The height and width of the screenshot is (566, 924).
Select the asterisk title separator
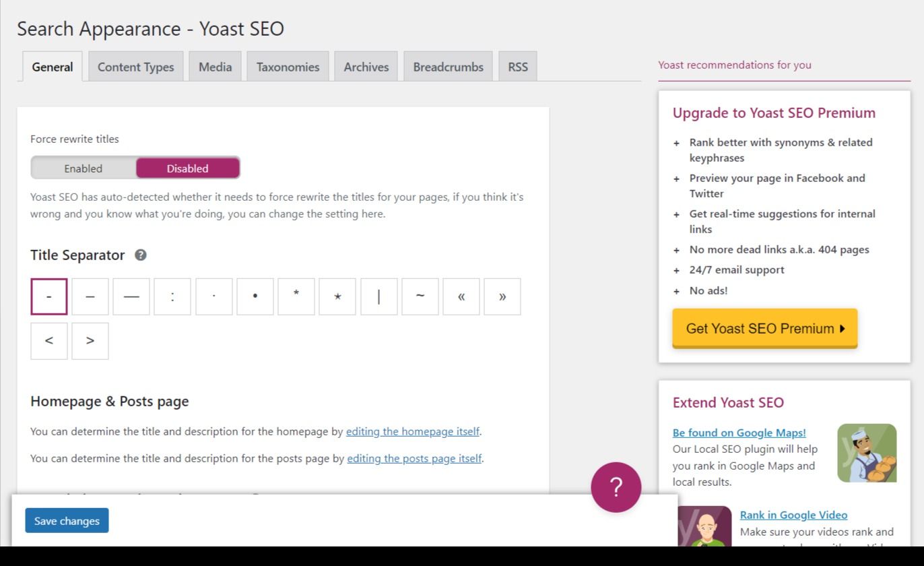296,296
